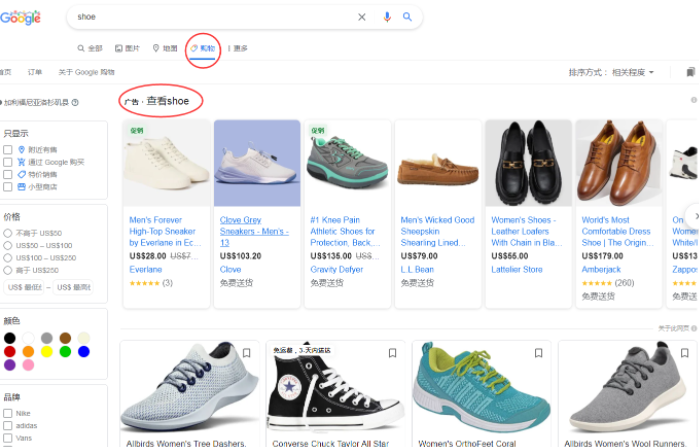Click the Lattelier Store seller link

pos(517,270)
